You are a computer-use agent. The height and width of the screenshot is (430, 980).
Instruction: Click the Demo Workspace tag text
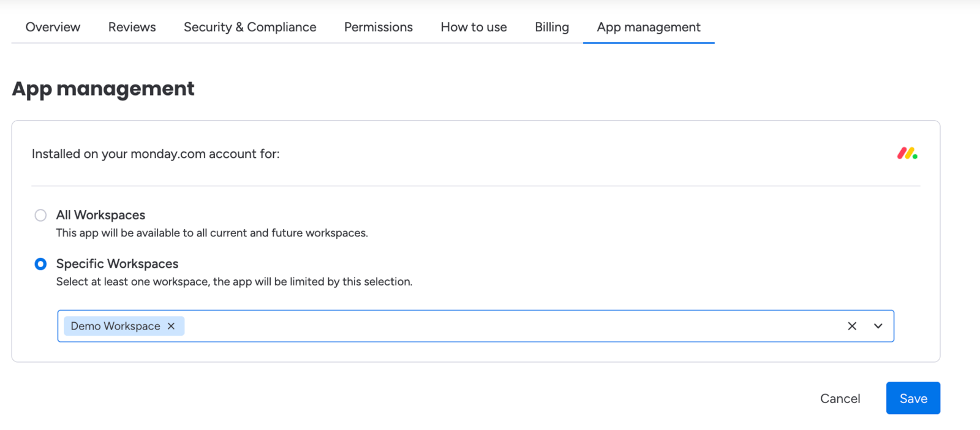click(x=115, y=326)
